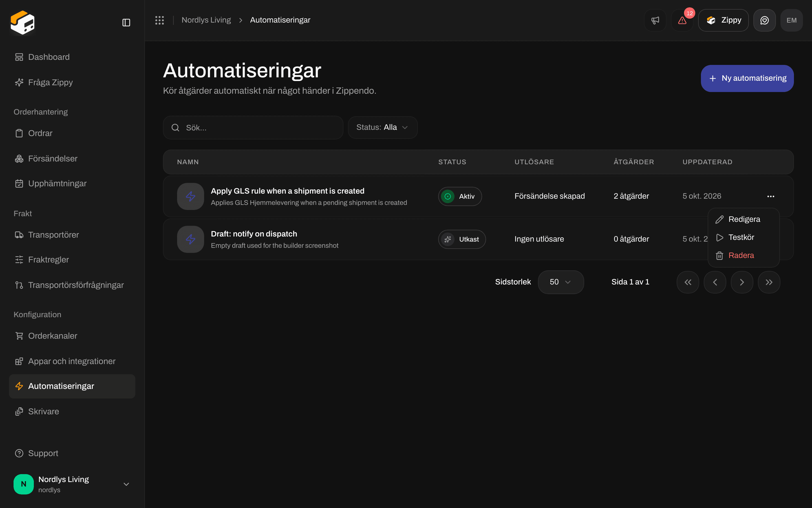The height and width of the screenshot is (508, 812).
Task: Click the Zippendo logo
Action: coord(23,23)
